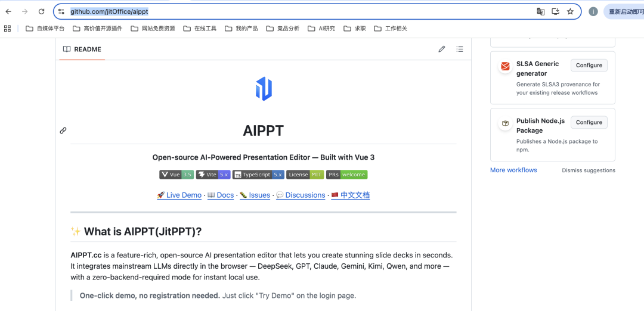Open the 工作相关 bookmark folder

(391, 29)
